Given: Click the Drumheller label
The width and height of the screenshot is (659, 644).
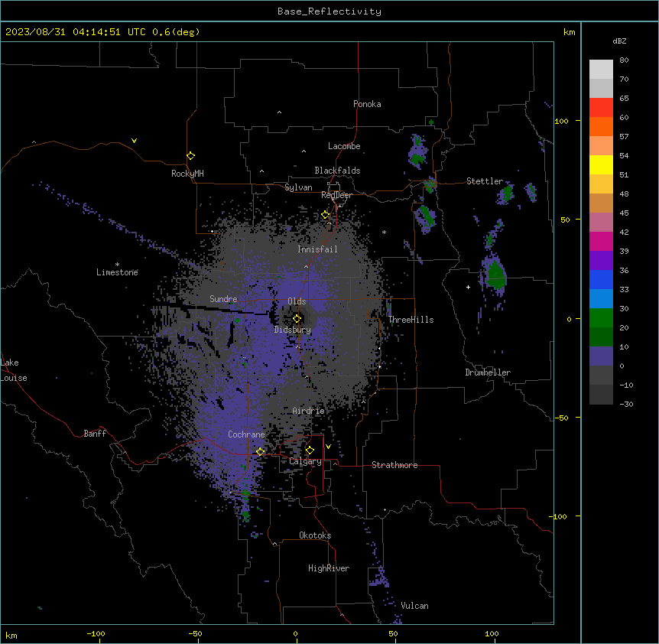Looking at the screenshot, I should (488, 372).
